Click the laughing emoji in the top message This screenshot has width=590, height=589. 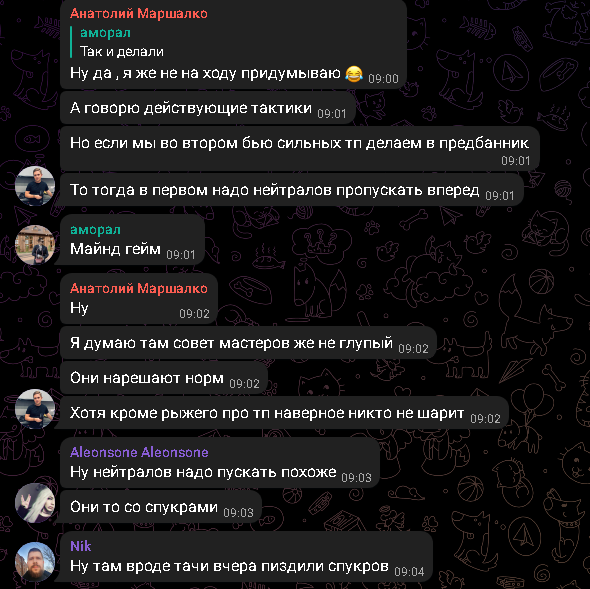354,73
